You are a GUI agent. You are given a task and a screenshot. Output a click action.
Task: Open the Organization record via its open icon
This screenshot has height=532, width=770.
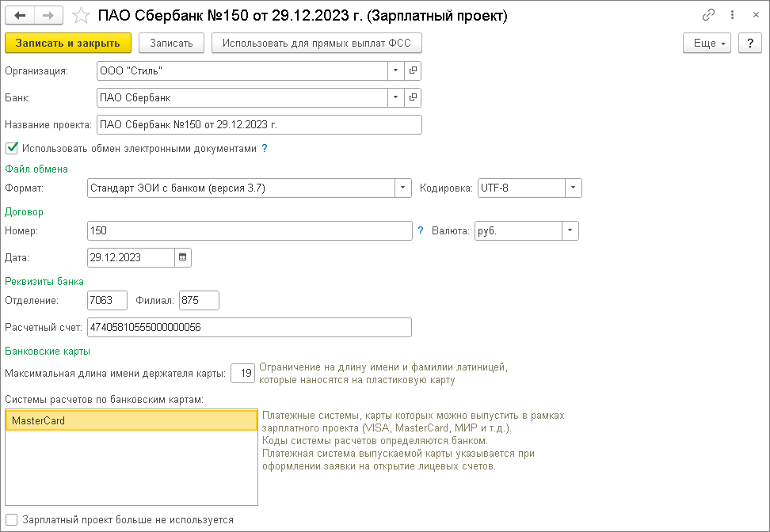pyautogui.click(x=413, y=70)
